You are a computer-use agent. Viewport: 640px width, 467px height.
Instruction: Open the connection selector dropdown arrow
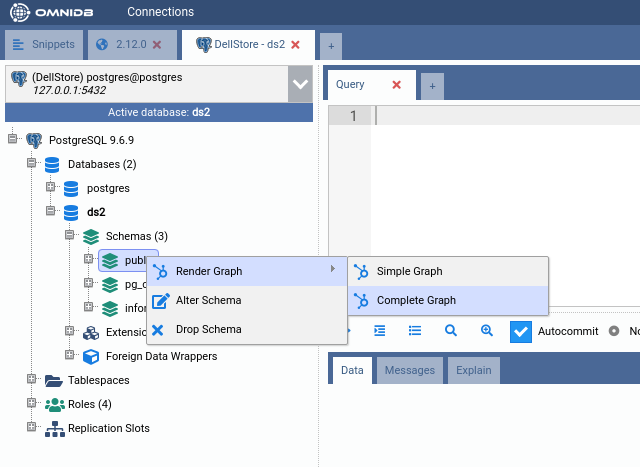tap(300, 85)
